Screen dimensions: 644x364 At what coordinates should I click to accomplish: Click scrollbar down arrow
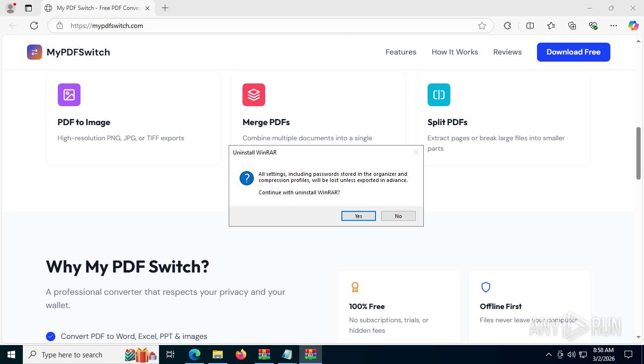tap(638, 337)
